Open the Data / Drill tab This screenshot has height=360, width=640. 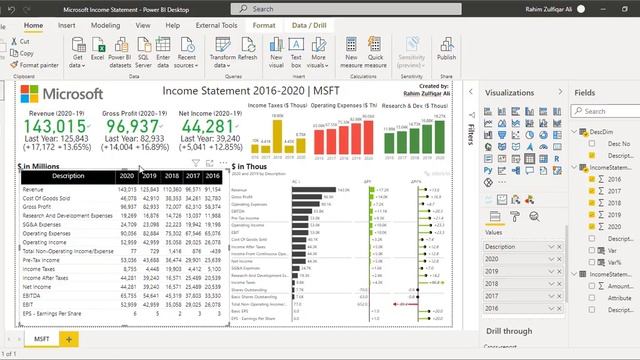coord(309,25)
